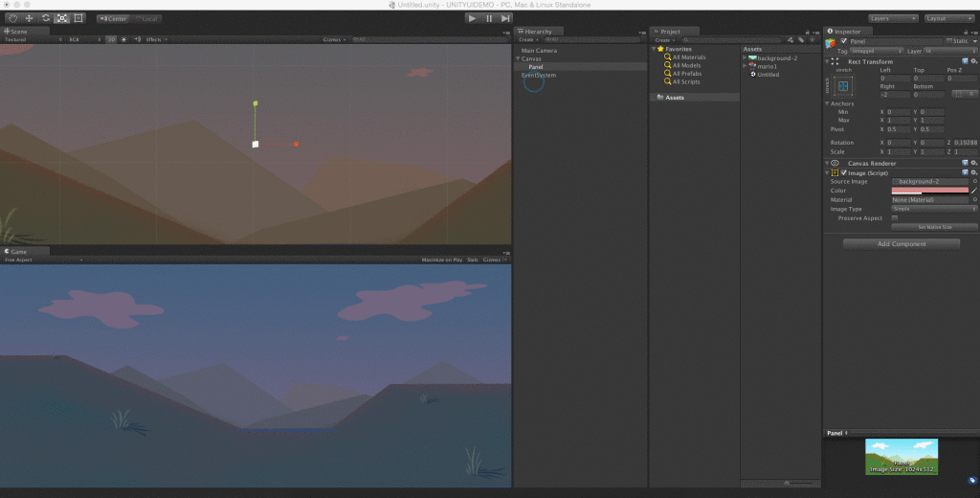Open the Tag Untagged dropdown
The image size is (980, 498).
pyautogui.click(x=877, y=52)
